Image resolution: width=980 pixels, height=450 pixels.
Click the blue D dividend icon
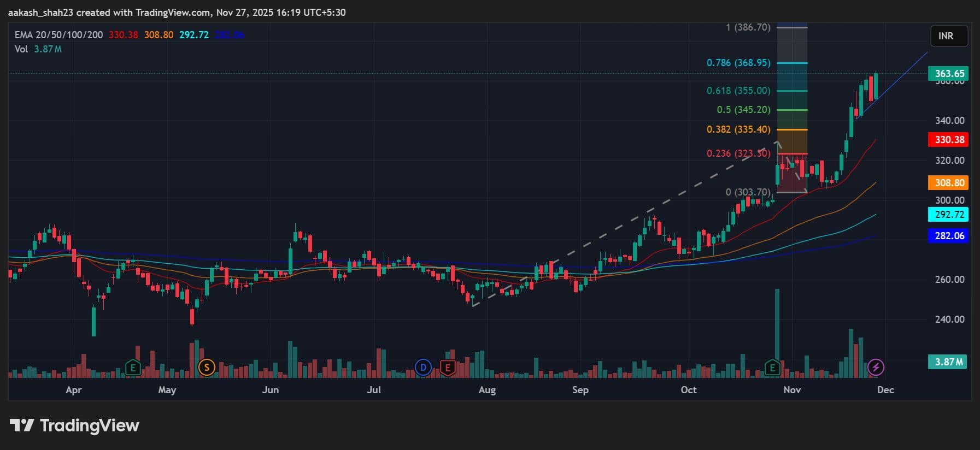point(422,368)
